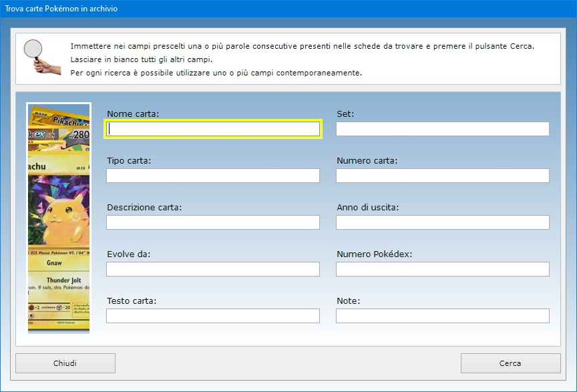
Task: Focus the Descrizione carta text field
Action: click(x=213, y=222)
